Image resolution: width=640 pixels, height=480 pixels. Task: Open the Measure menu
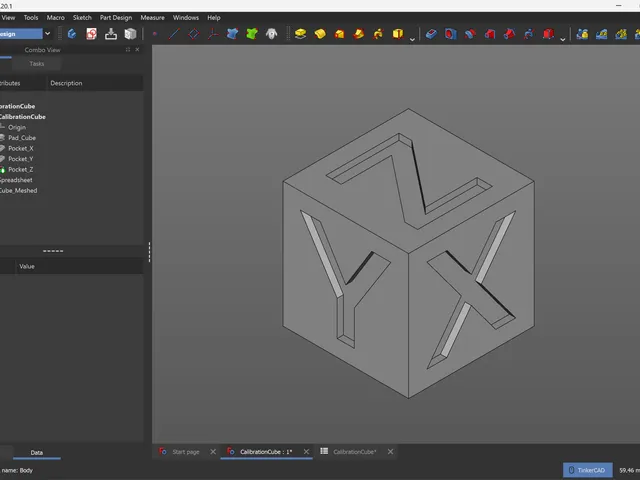pyautogui.click(x=152, y=18)
